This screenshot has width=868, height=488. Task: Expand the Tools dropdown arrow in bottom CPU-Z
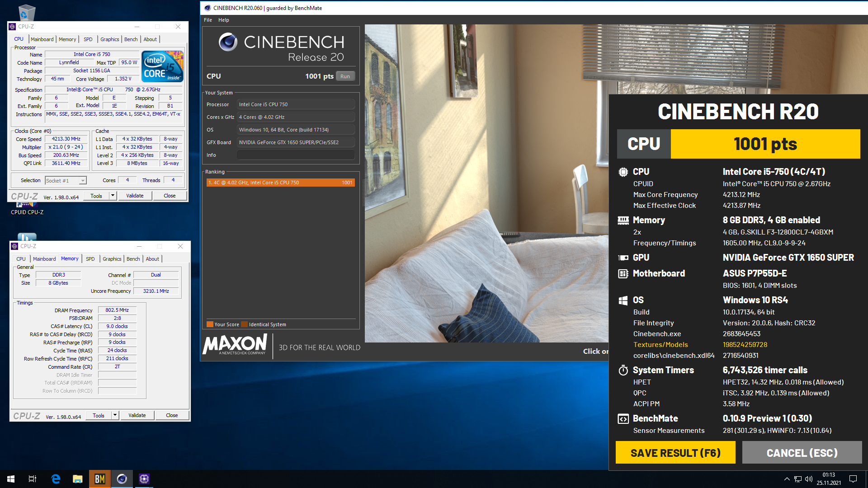115,415
